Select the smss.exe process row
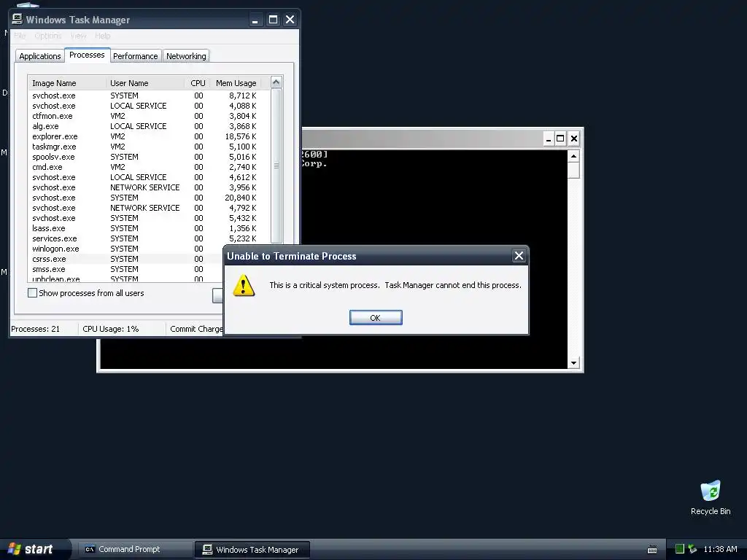The height and width of the screenshot is (560, 747). (x=125, y=269)
